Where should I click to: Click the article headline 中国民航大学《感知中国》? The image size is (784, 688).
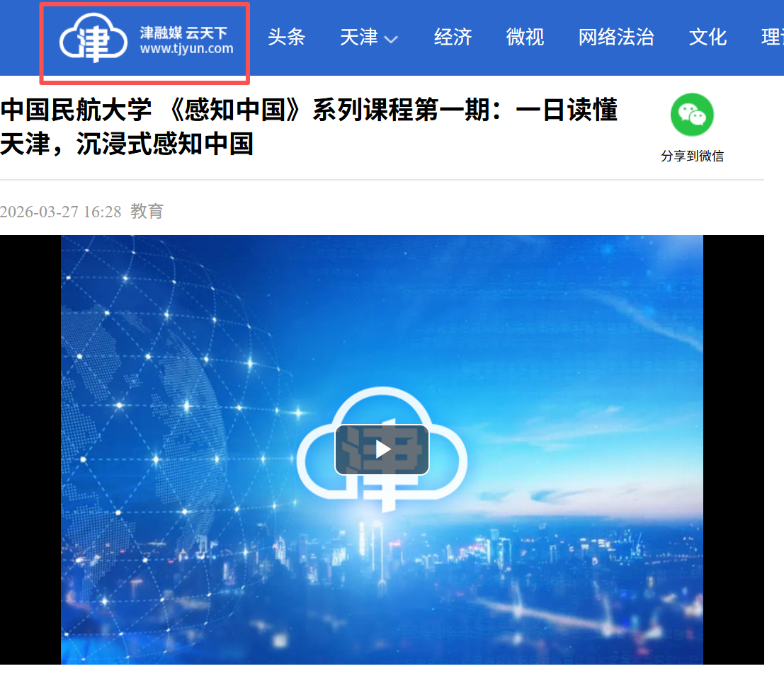tap(309, 127)
